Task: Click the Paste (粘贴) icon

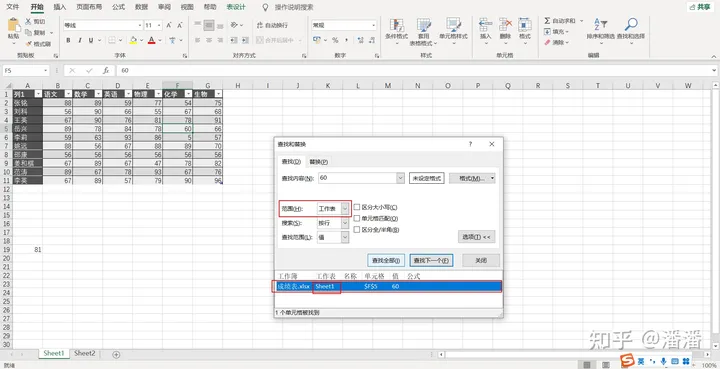Action: pyautogui.click(x=14, y=25)
